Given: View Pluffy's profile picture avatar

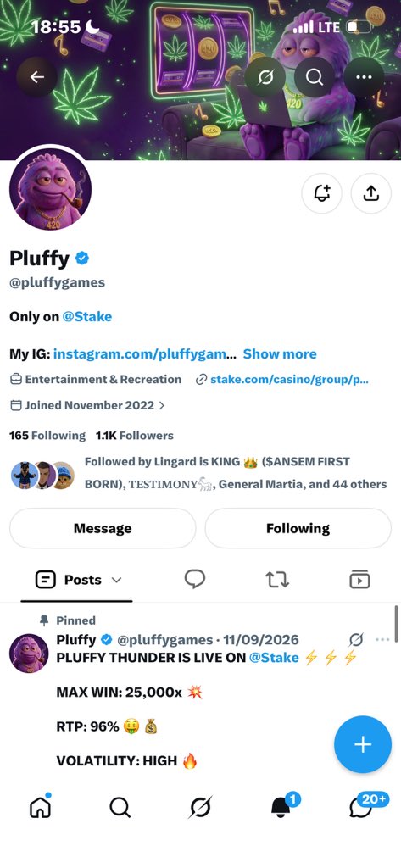Looking at the screenshot, I should point(50,189).
